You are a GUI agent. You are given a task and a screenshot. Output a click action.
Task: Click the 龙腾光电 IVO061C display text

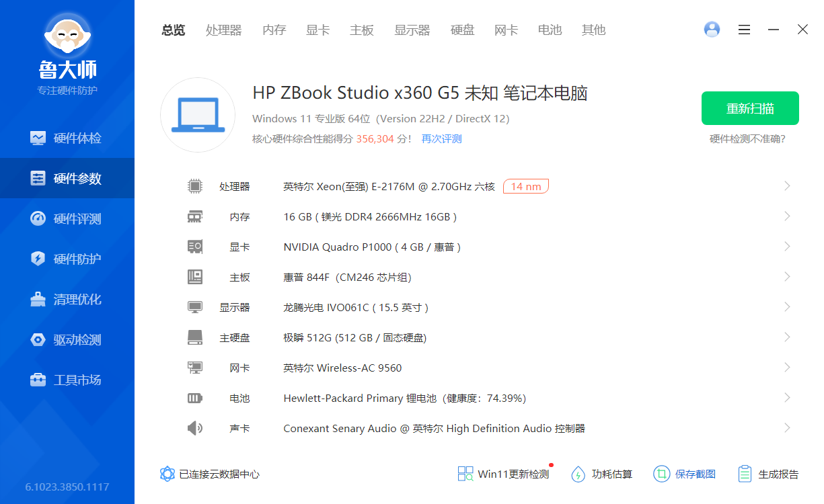click(356, 307)
